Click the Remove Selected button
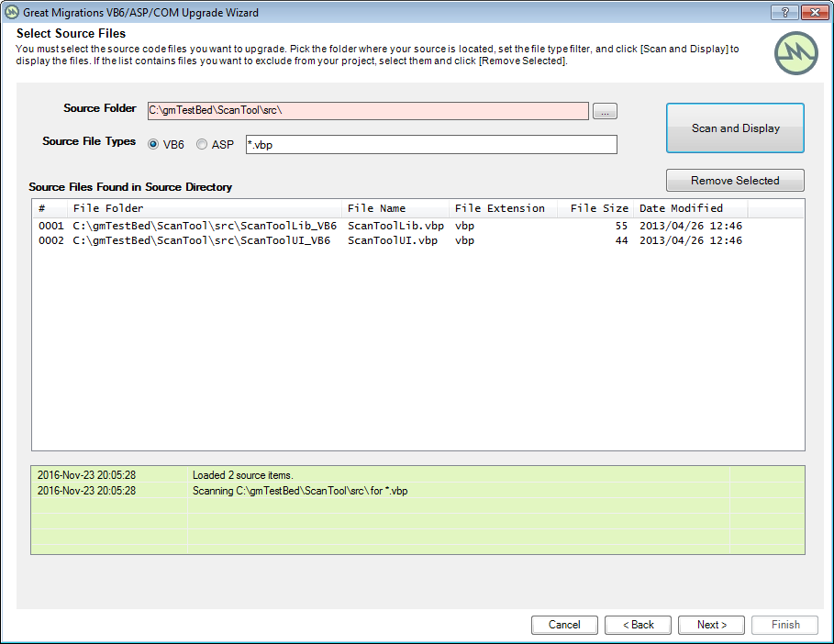Image resolution: width=834 pixels, height=644 pixels. coord(735,181)
